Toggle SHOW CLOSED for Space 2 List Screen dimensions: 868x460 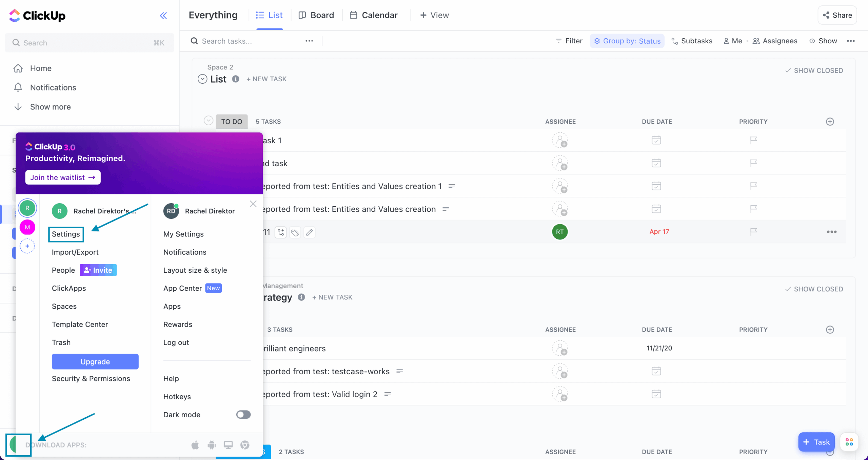(814, 70)
